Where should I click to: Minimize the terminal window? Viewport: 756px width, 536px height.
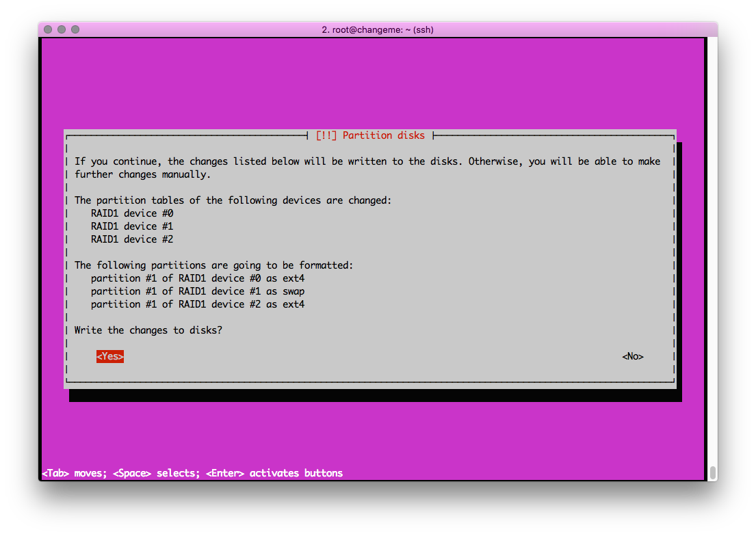62,29
